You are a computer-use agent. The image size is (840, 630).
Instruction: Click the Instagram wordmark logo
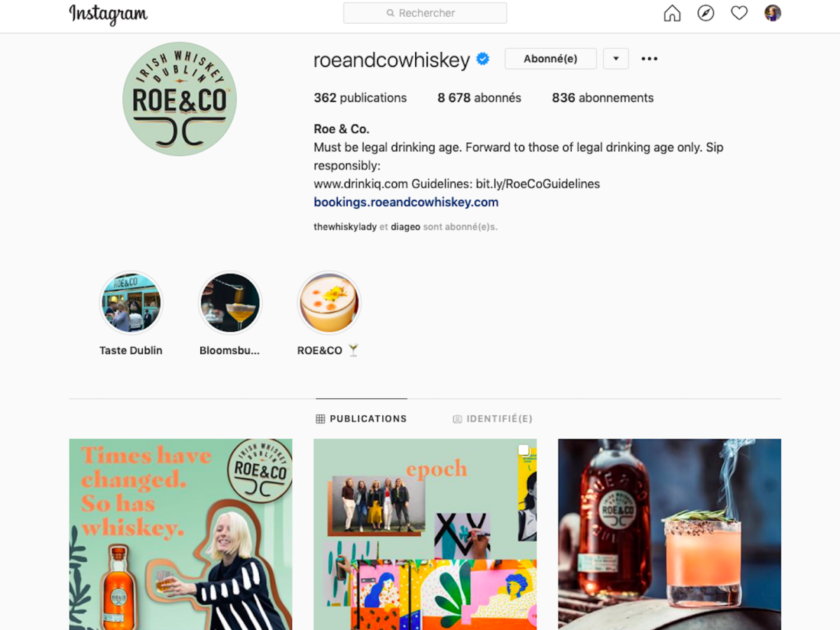108,14
